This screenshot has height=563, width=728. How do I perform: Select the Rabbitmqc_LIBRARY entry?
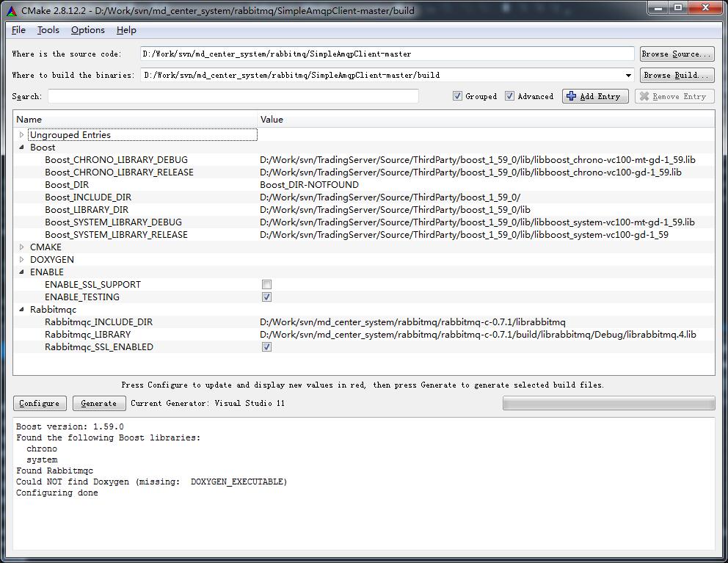coord(87,335)
